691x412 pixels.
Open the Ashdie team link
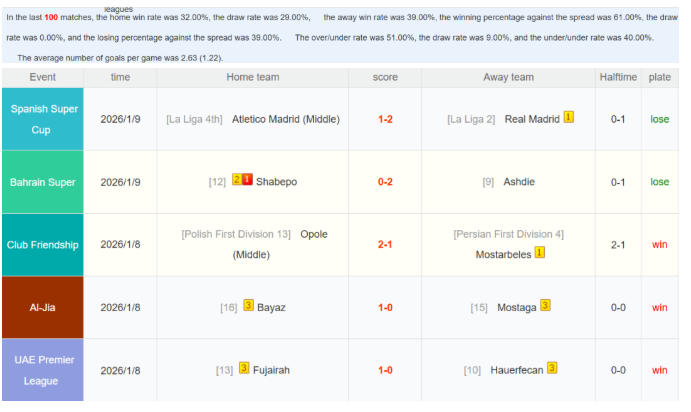click(x=519, y=182)
